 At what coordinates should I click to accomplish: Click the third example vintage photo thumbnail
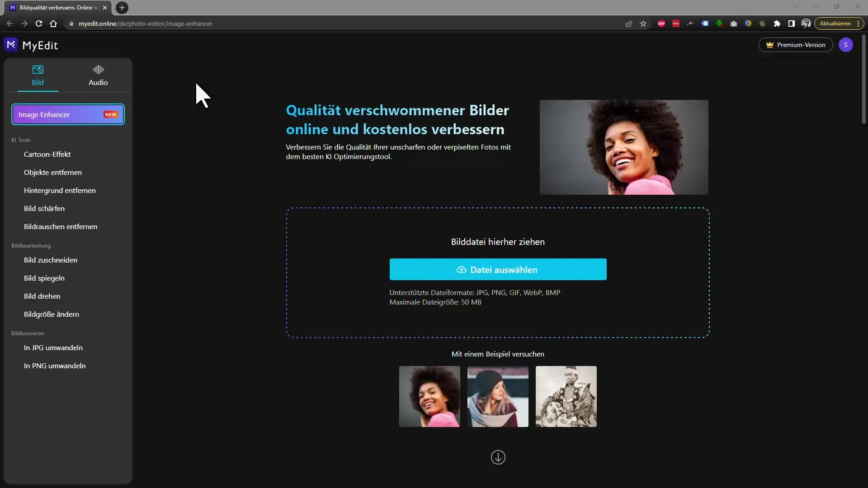pyautogui.click(x=566, y=397)
